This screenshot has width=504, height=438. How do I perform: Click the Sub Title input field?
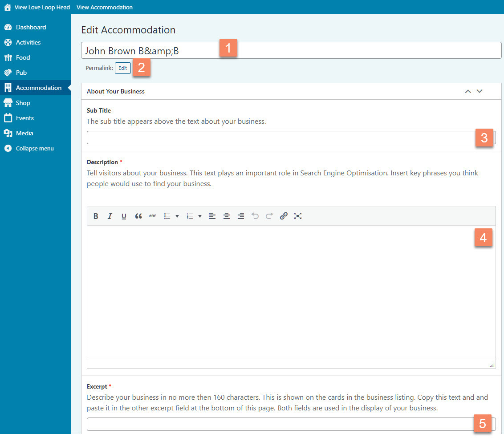(280, 138)
